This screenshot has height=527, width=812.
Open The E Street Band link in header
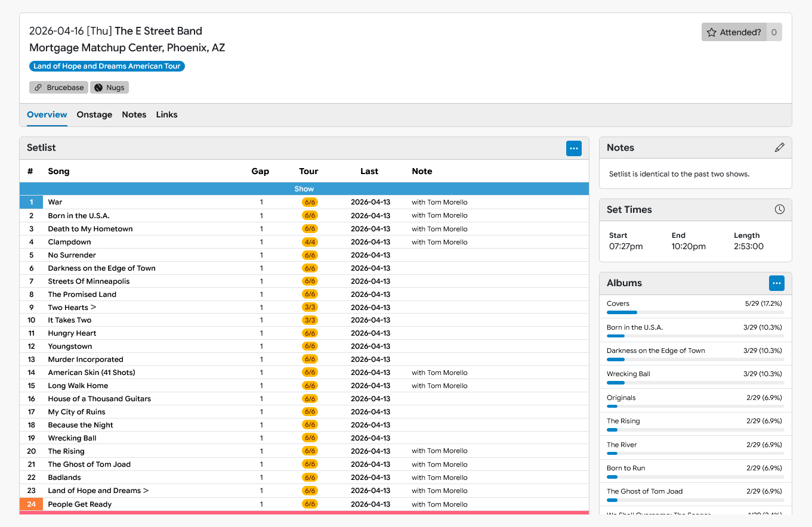(x=158, y=31)
